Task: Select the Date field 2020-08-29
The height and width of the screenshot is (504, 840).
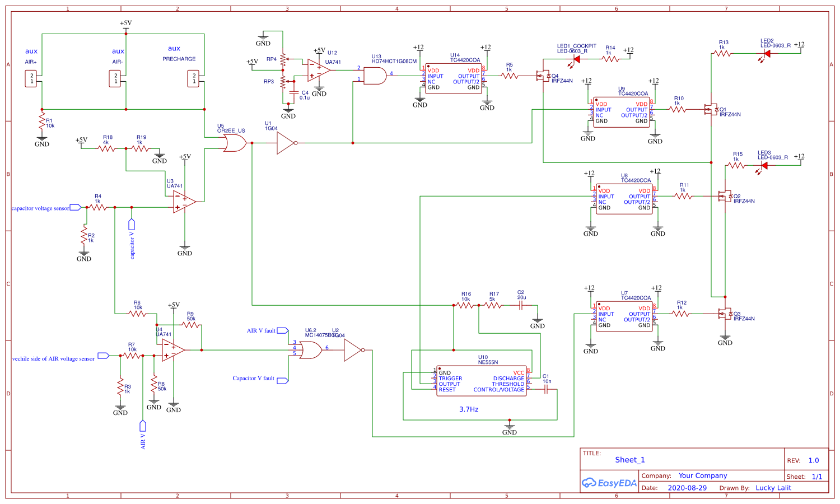Action: [687, 488]
